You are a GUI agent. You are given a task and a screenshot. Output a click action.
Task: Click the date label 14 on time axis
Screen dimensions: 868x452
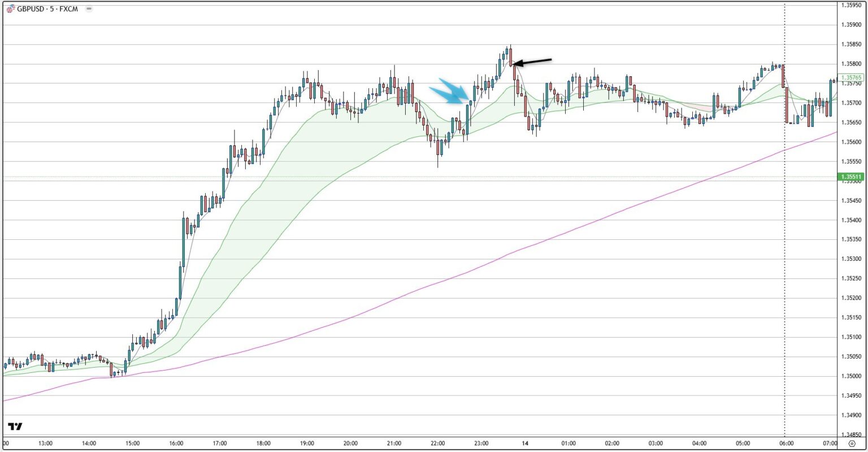(x=525, y=444)
